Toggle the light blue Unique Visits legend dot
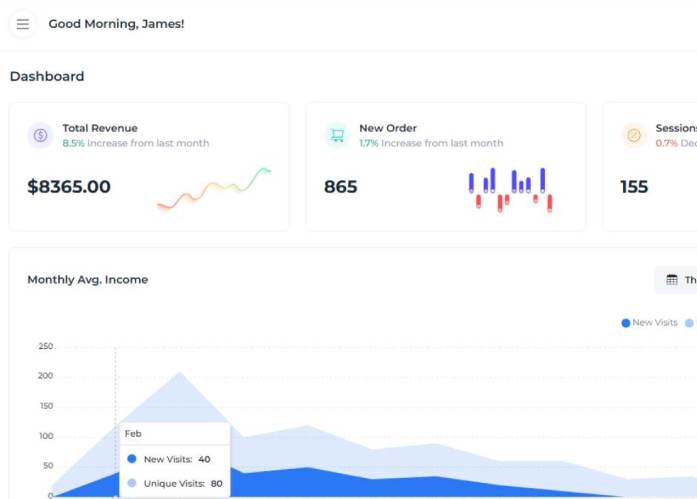697x499 pixels. tap(689, 323)
